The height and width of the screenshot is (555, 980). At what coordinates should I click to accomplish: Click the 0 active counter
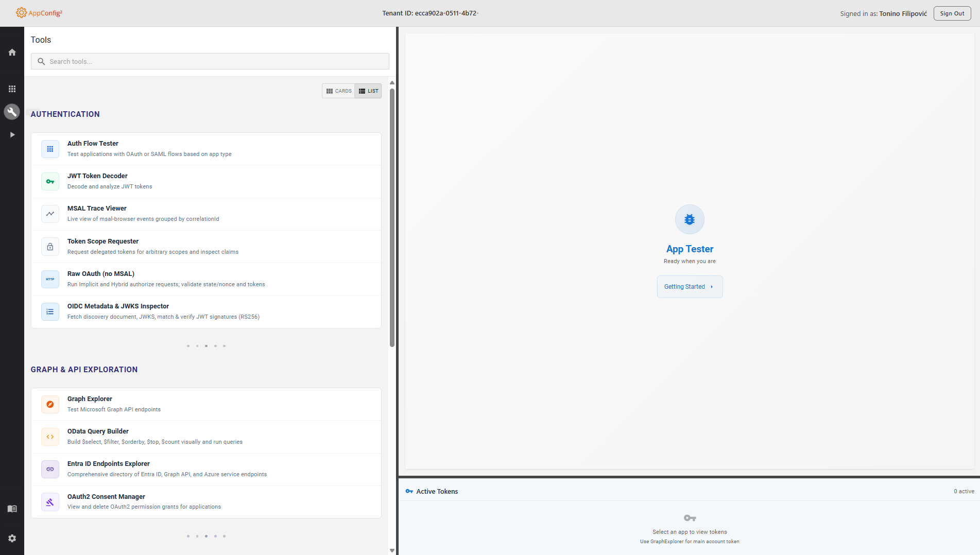pos(964,491)
